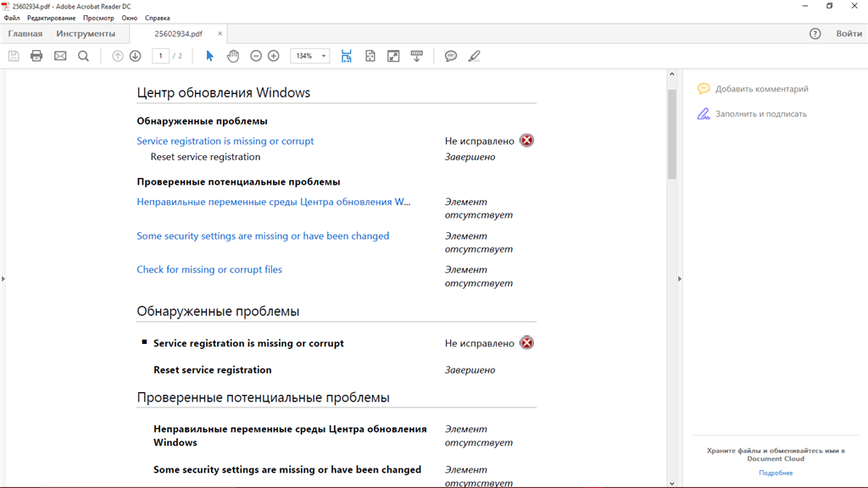Open the help question mark
Viewport: 868px width, 488px height.
click(815, 34)
